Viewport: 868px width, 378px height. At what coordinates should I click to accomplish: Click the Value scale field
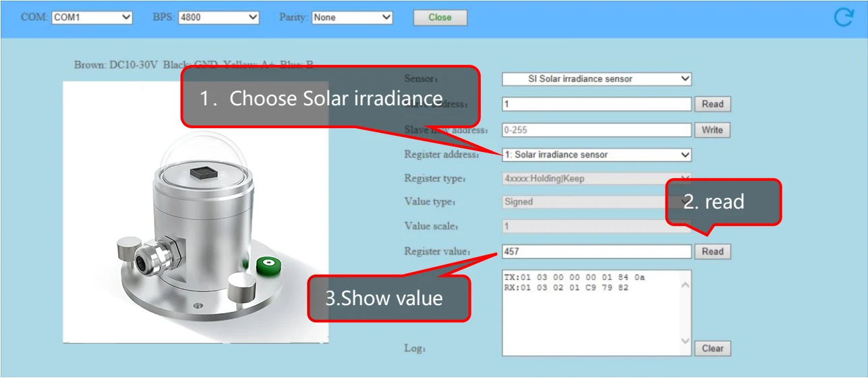(597, 226)
